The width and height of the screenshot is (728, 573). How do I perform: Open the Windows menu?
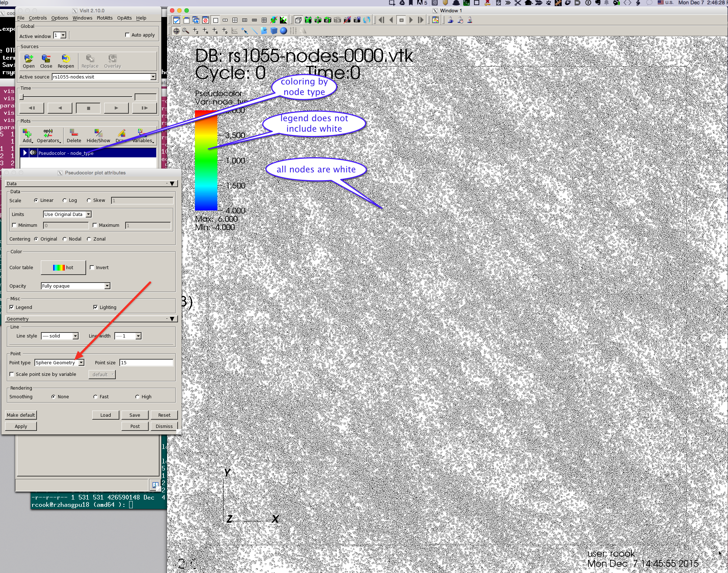tap(82, 18)
